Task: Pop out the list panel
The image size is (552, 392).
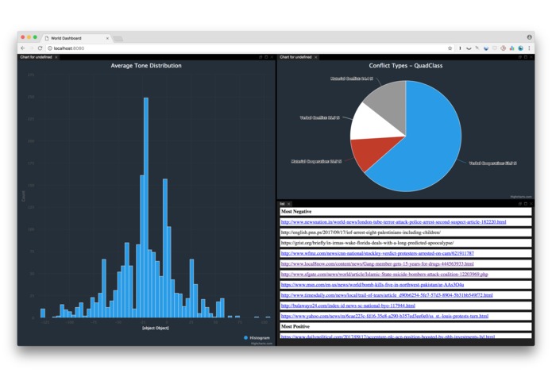Action: [520, 204]
